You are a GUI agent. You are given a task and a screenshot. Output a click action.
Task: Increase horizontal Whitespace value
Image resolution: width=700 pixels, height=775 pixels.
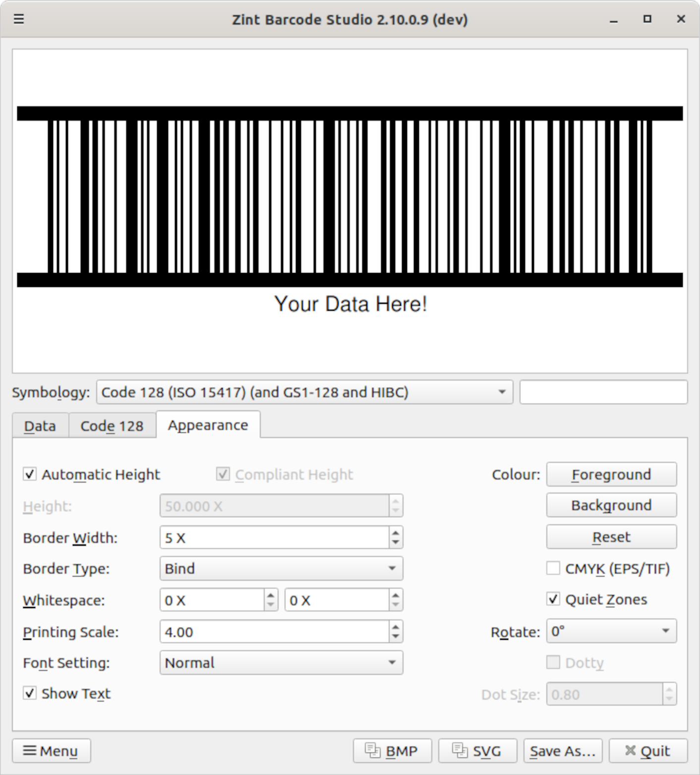(270, 596)
